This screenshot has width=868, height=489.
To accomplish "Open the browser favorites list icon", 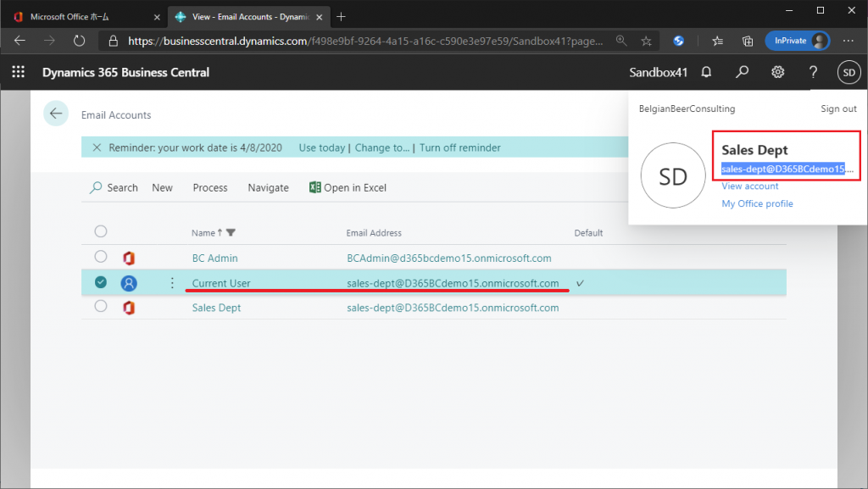I will point(717,41).
